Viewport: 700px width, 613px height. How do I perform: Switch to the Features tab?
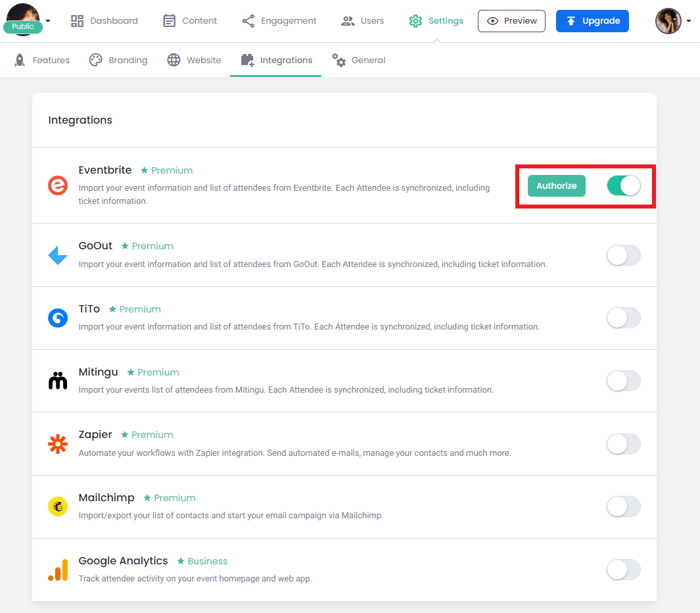[42, 60]
